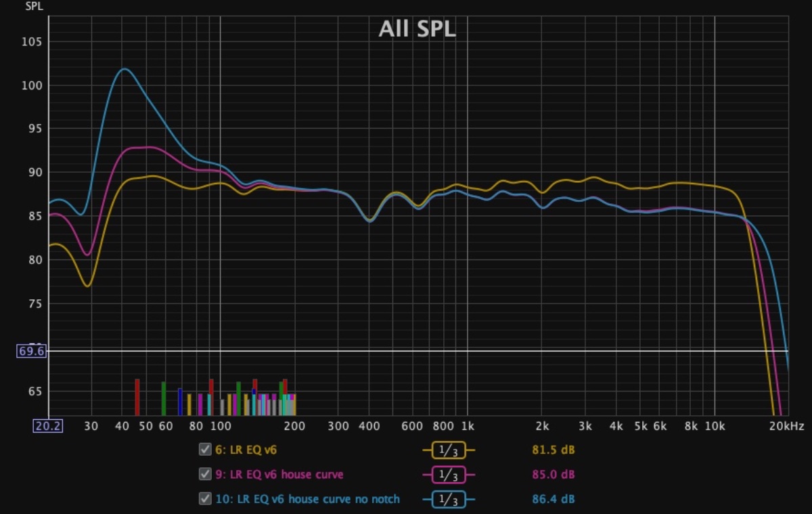
Task: Hide the '9: LR EQ v6 house curve' trace
Action: (x=204, y=474)
